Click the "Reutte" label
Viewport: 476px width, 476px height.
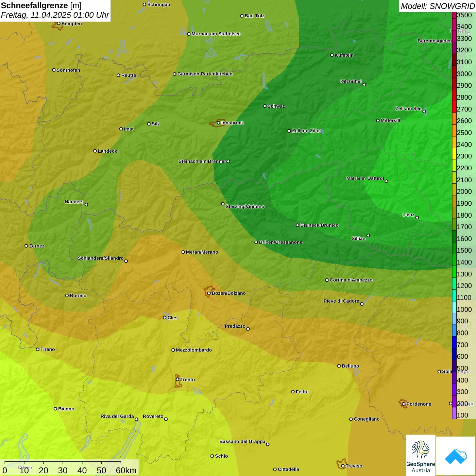pos(129,75)
